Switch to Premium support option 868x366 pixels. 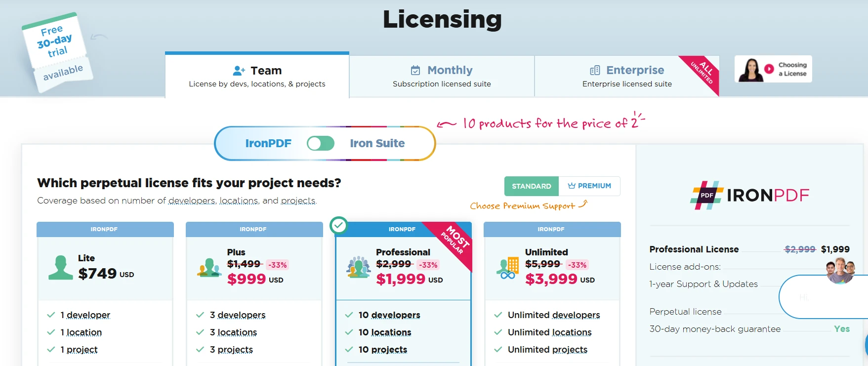click(x=589, y=186)
